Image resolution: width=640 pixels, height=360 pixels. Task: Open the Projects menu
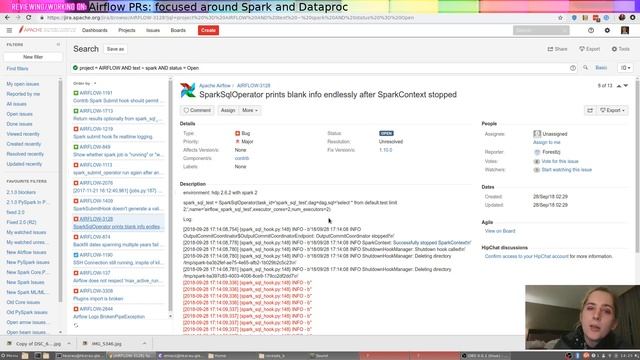tap(127, 30)
